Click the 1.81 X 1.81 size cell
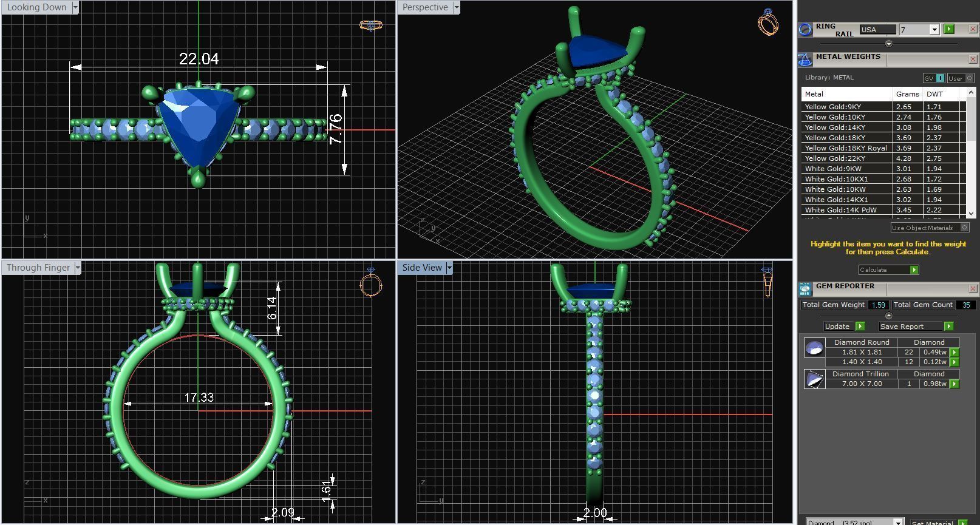Viewport: 980px width, 525px height. point(862,352)
